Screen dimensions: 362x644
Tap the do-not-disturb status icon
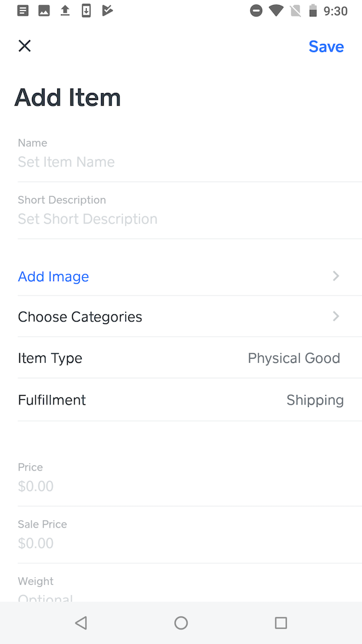pyautogui.click(x=256, y=11)
